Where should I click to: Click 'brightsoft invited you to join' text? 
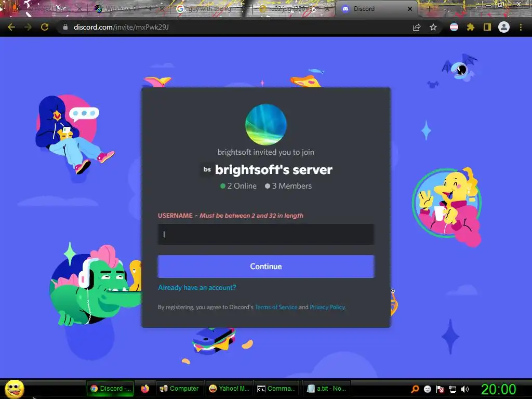click(266, 152)
